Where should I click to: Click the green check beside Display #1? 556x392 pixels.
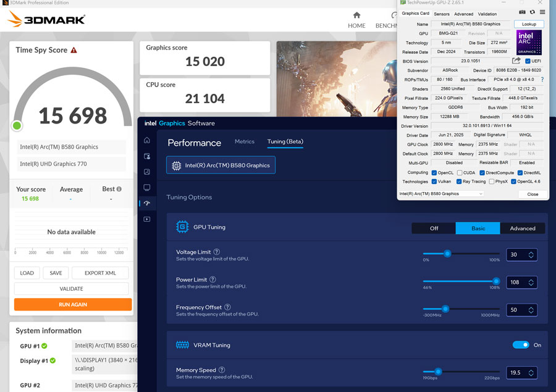[53, 361]
